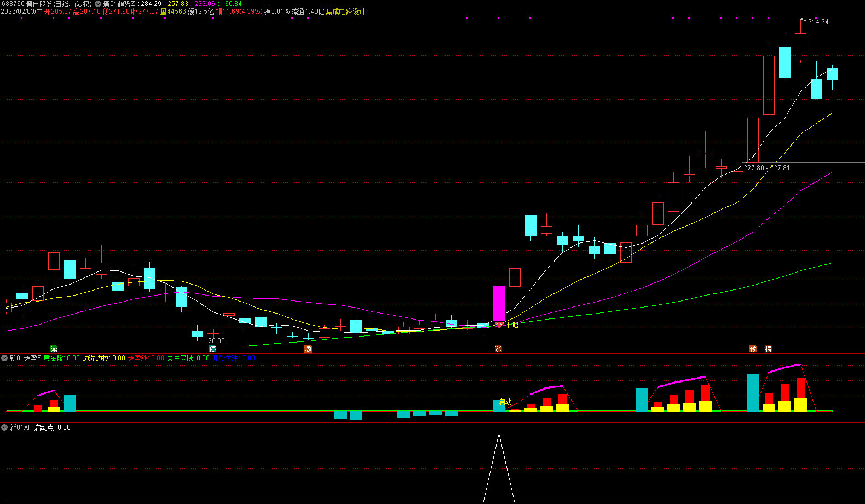
Task: Click the 新01趋势Z indicator name
Action: 119,4
